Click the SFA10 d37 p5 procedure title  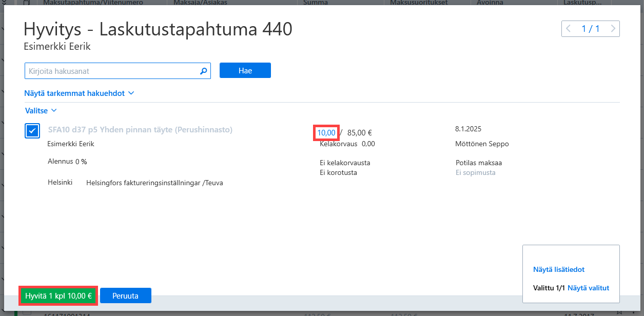point(140,130)
